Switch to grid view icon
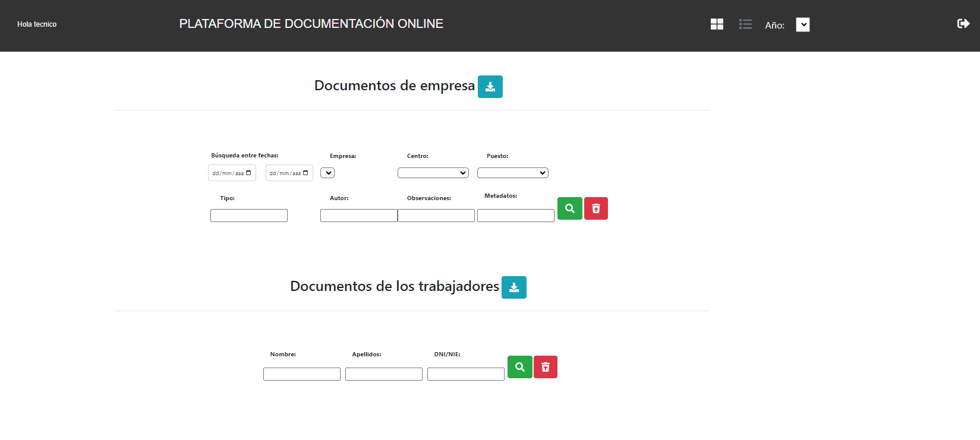The height and width of the screenshot is (440, 980). click(x=717, y=24)
